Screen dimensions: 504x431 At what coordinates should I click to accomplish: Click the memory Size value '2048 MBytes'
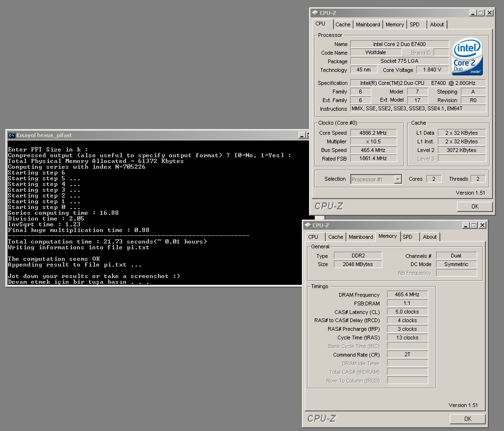[358, 264]
